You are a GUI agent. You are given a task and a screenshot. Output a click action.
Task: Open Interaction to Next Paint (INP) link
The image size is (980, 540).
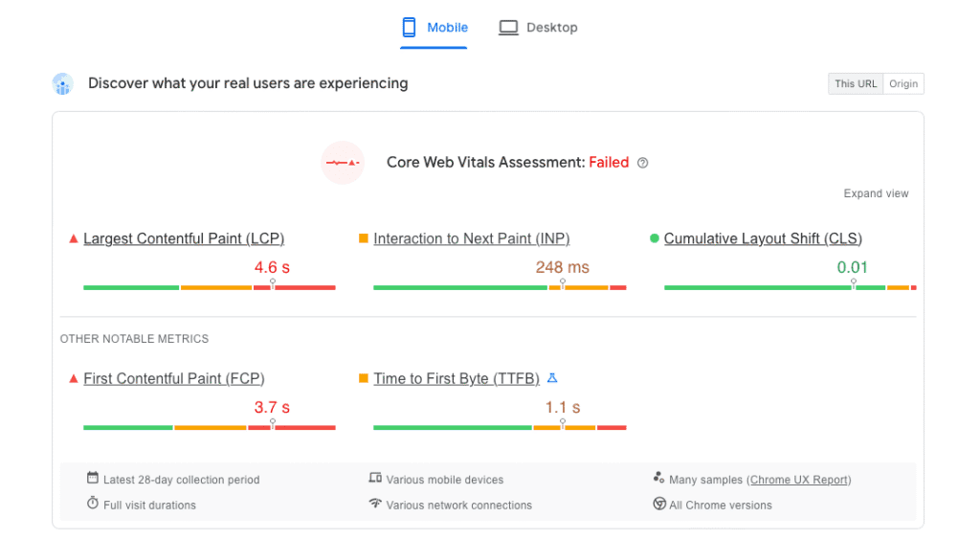[x=471, y=238]
